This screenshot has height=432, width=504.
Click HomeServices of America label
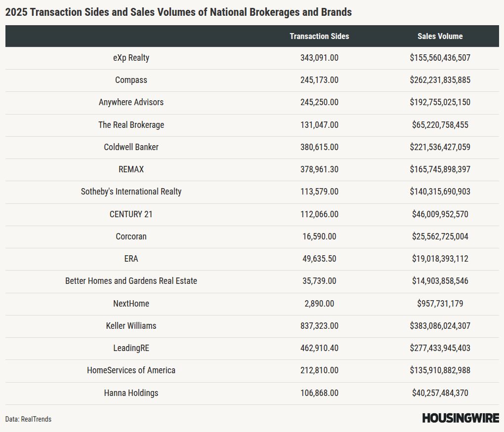[x=131, y=370]
